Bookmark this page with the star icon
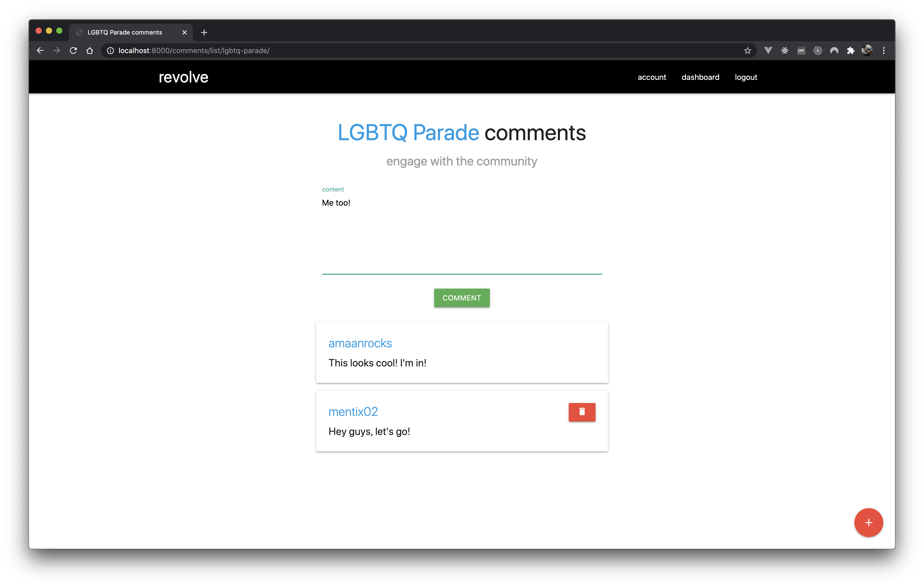Screen dimensions: 924x587 tap(747, 51)
